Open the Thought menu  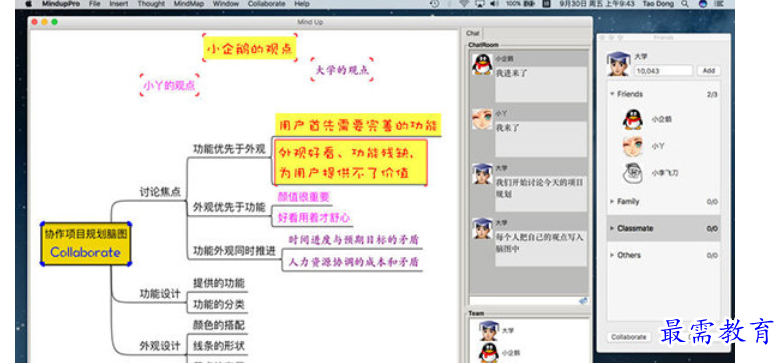151,3
